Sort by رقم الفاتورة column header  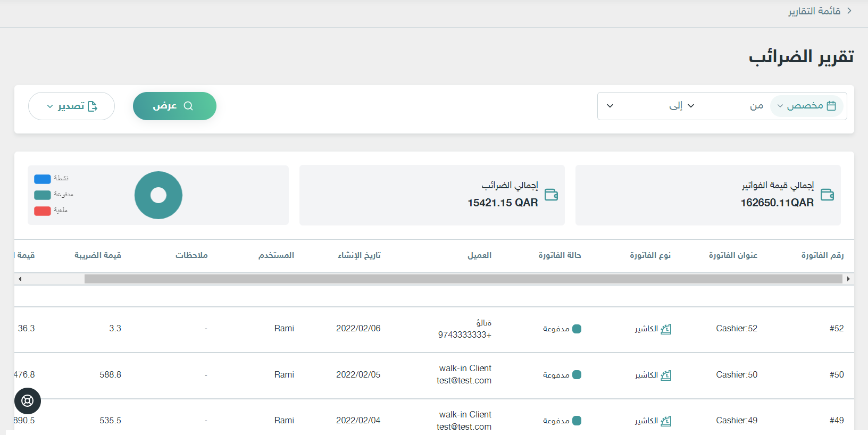(823, 255)
